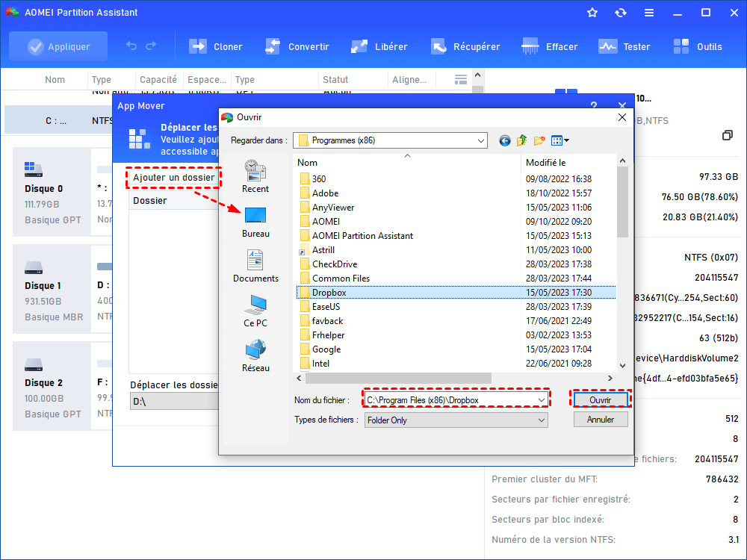
Task: Open the Cloner tool
Action: 216,46
